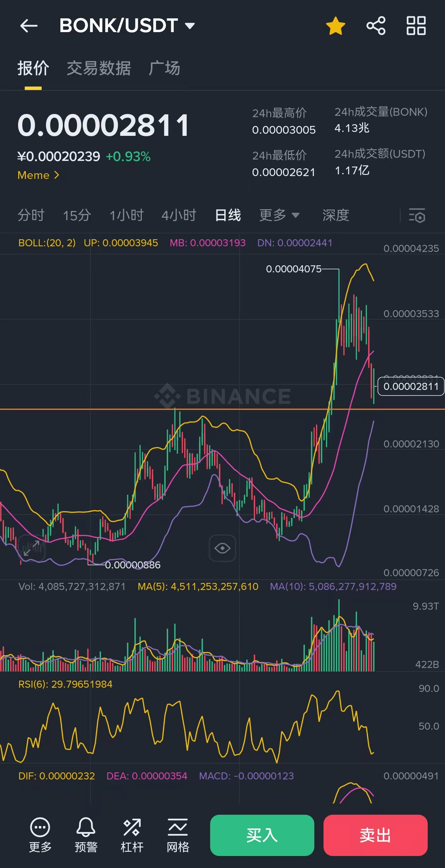Tap the MA(5) volume average label
Screen dimensions: 445x868
click(x=198, y=586)
